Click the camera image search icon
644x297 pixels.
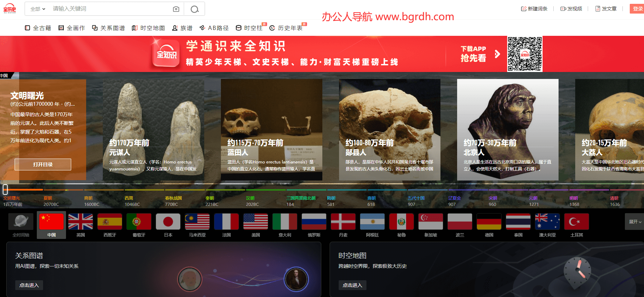176,9
